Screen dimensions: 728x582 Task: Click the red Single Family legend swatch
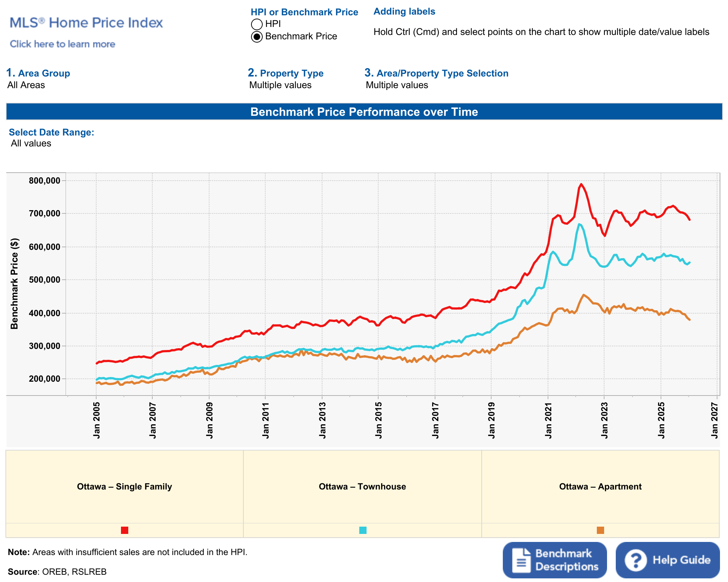125,530
